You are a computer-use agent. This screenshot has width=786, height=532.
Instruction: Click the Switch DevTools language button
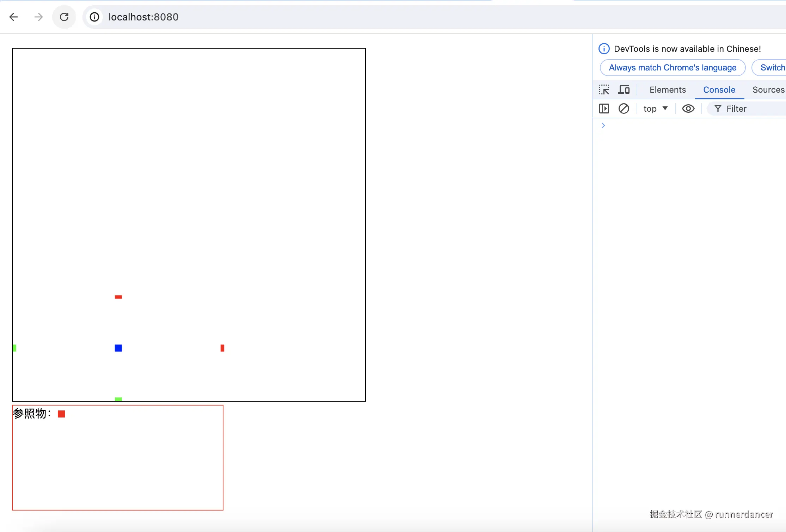[x=772, y=68]
